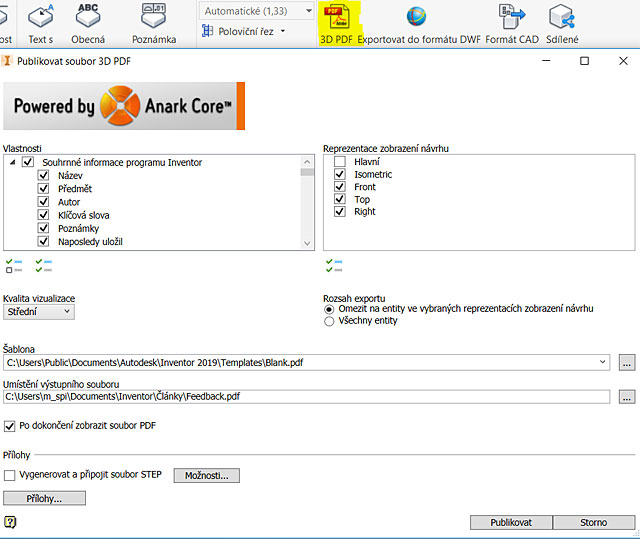Open the Formát CAD export tool
This screenshot has height=539, width=640.
click(512, 17)
